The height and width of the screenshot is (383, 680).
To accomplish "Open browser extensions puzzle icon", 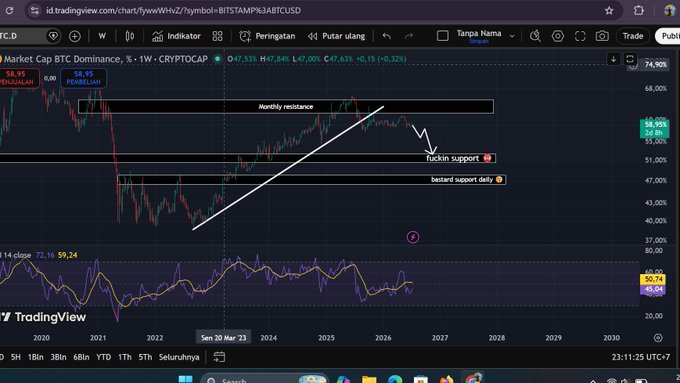I will [638, 10].
